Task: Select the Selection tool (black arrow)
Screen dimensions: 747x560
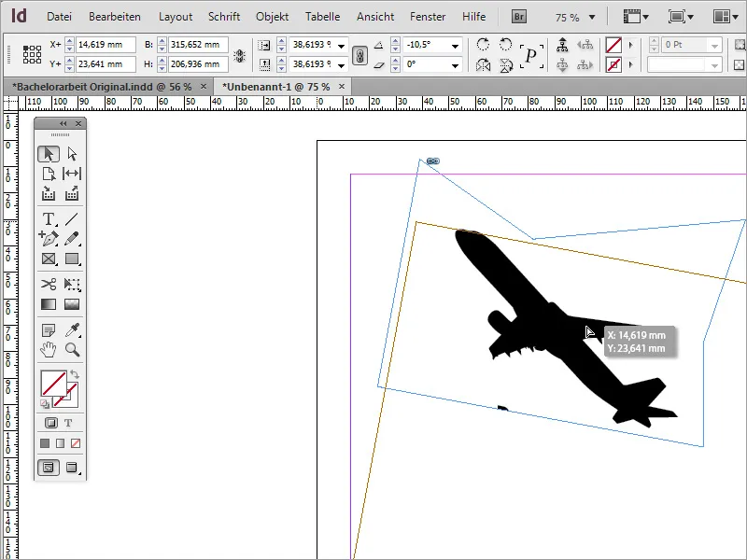Action: point(49,154)
